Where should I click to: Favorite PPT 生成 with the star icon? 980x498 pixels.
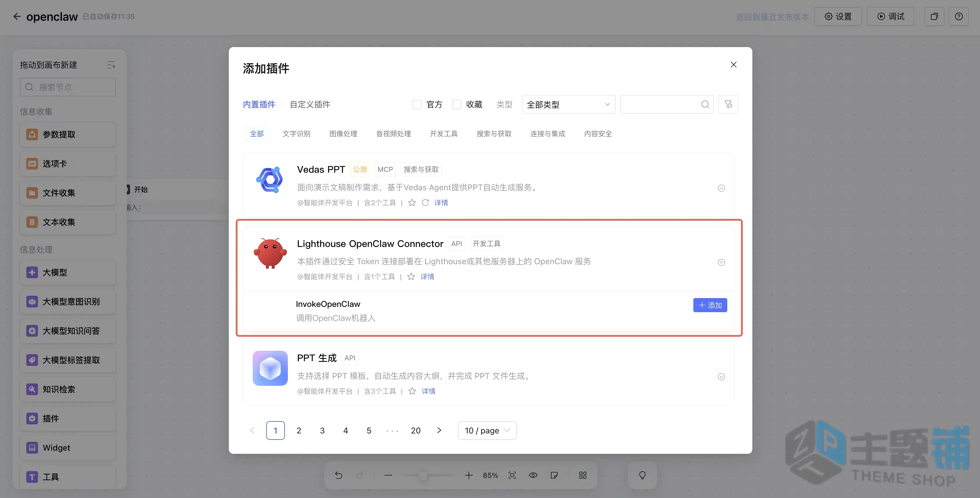[x=412, y=391]
